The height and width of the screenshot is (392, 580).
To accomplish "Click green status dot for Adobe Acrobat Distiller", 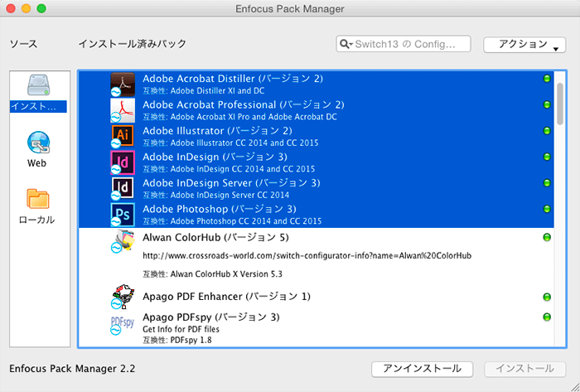I will pos(547,79).
